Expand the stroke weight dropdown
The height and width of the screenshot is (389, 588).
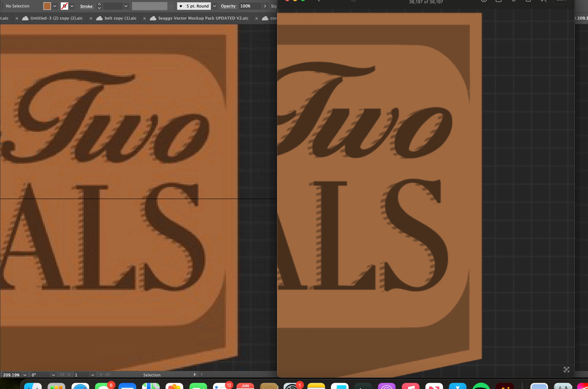pos(126,6)
